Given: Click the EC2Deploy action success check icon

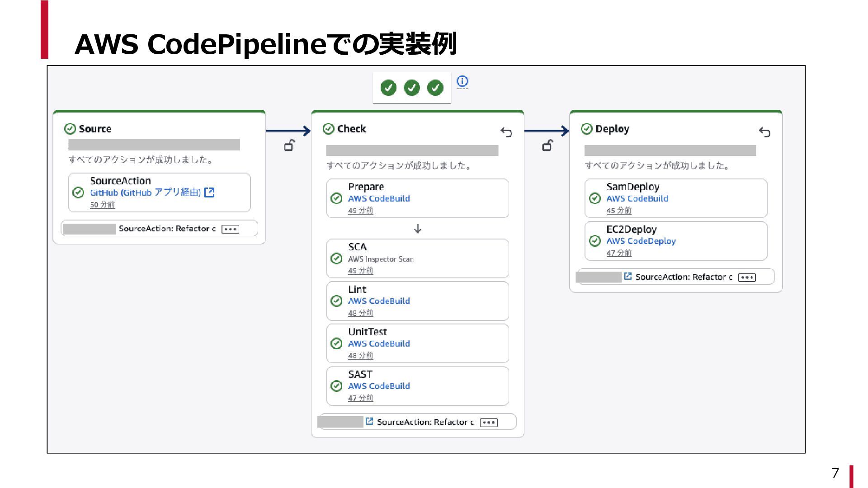Looking at the screenshot, I should (595, 241).
